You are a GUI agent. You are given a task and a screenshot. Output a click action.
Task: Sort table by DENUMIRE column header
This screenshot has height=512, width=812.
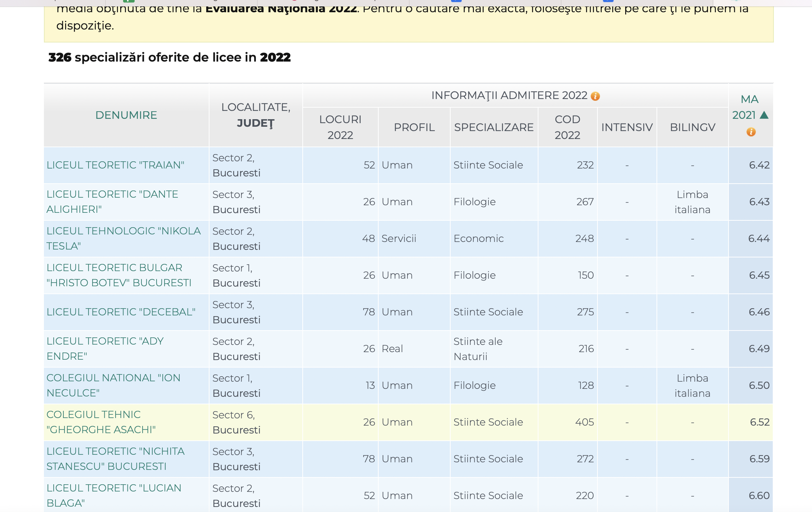126,115
